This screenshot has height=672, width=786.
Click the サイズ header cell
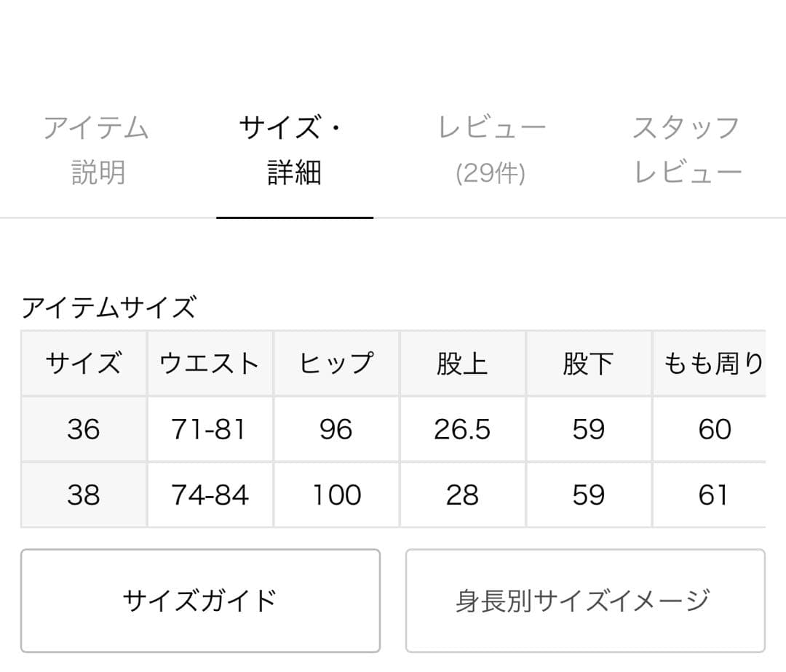[83, 363]
